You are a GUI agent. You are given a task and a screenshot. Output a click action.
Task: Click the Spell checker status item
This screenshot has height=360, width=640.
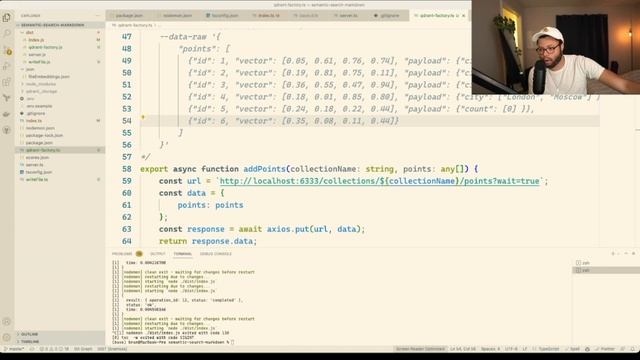coord(572,349)
